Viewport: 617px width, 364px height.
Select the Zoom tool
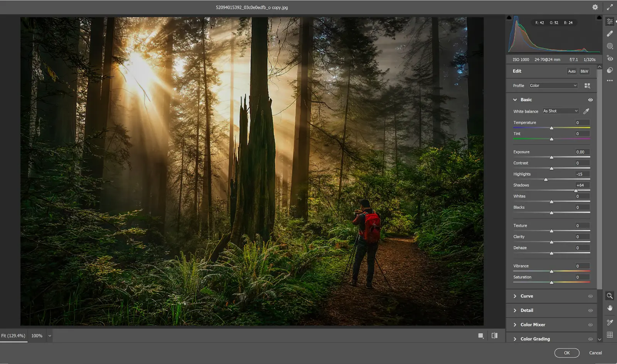(x=610, y=296)
